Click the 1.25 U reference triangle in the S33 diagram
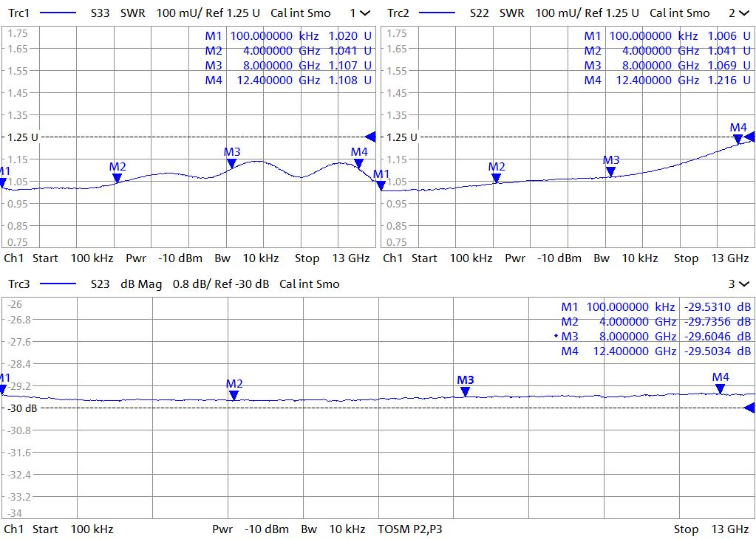756x539 pixels. [371, 137]
